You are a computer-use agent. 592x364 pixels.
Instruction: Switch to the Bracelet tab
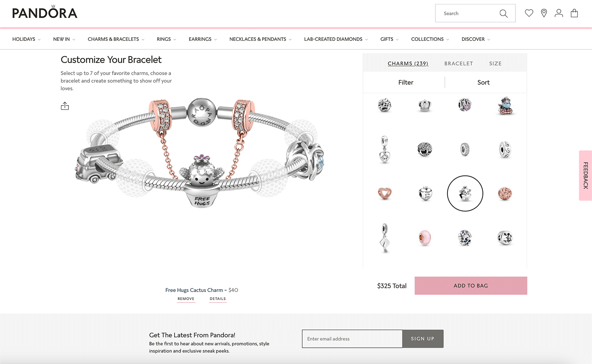pos(458,63)
